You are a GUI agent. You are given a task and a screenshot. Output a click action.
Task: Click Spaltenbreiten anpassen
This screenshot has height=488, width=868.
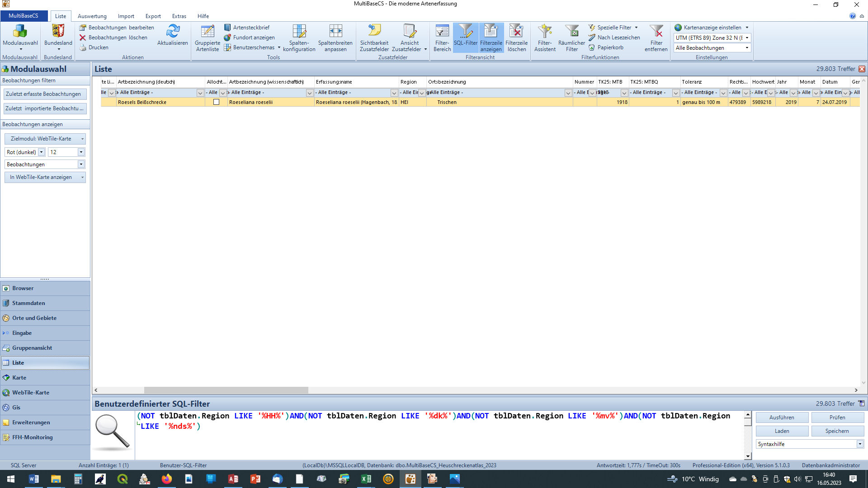tap(335, 38)
